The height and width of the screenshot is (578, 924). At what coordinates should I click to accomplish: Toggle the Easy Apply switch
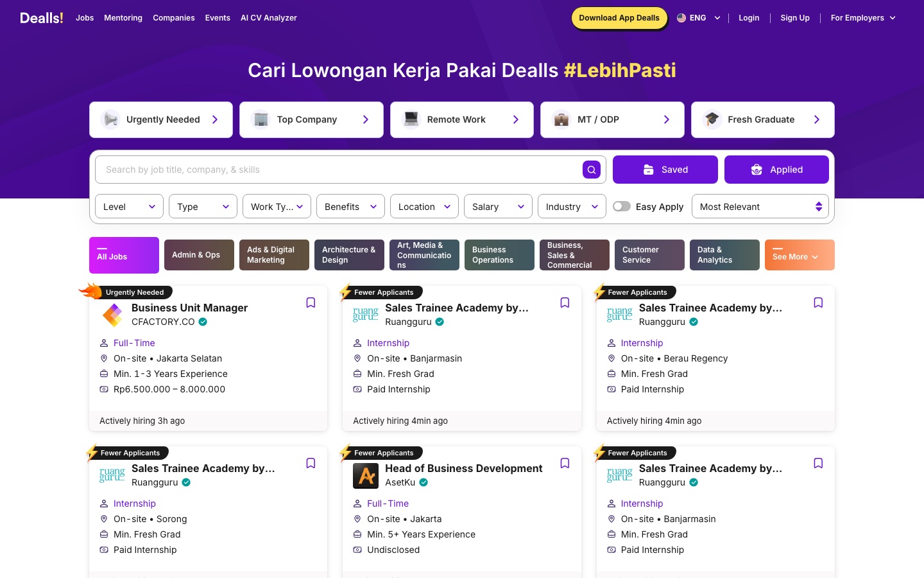(x=622, y=206)
